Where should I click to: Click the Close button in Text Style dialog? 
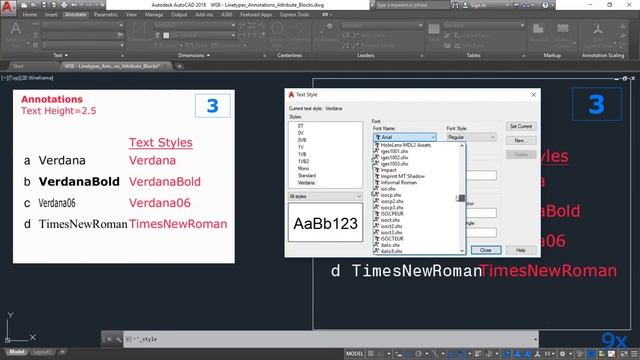[486, 250]
